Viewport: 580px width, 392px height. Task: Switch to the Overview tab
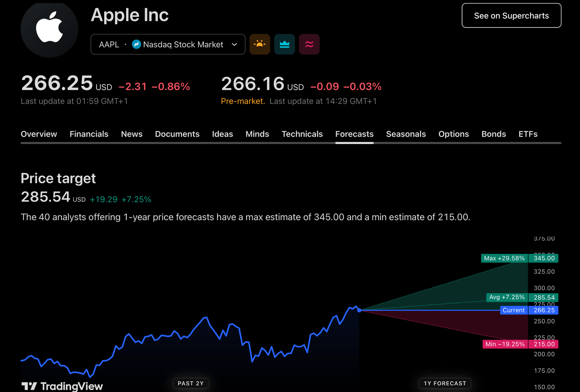point(39,134)
